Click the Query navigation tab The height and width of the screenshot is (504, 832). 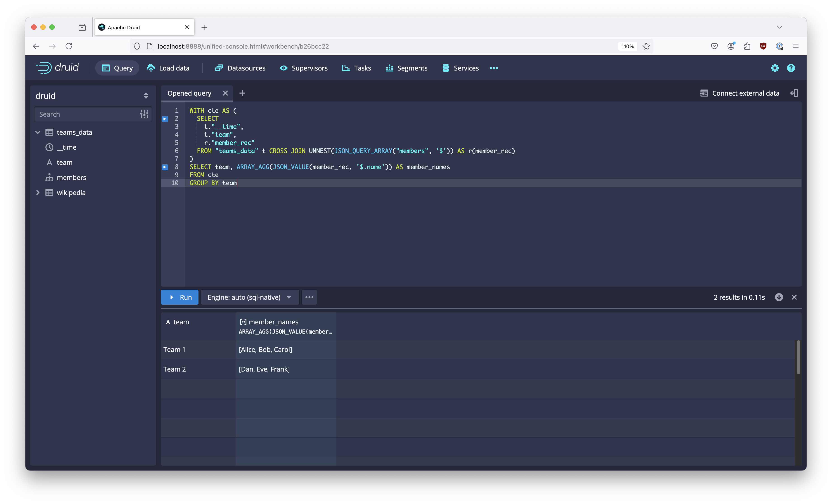[117, 67]
